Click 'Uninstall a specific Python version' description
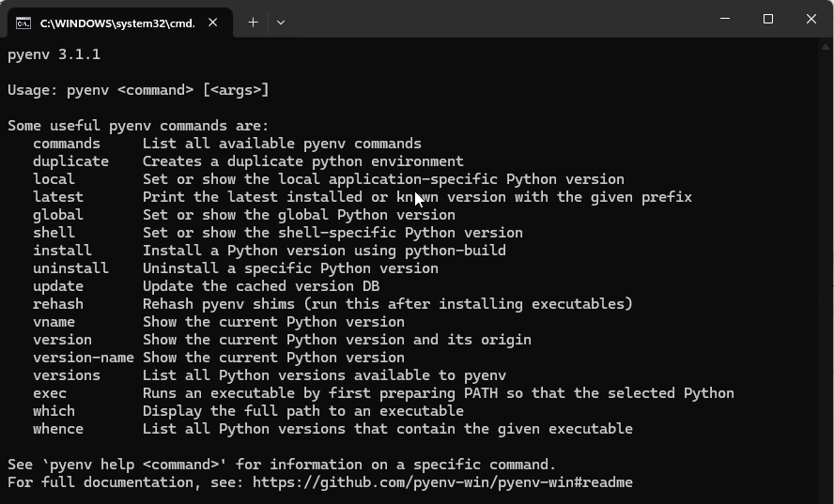Screen dimensions: 834x504 [290, 267]
